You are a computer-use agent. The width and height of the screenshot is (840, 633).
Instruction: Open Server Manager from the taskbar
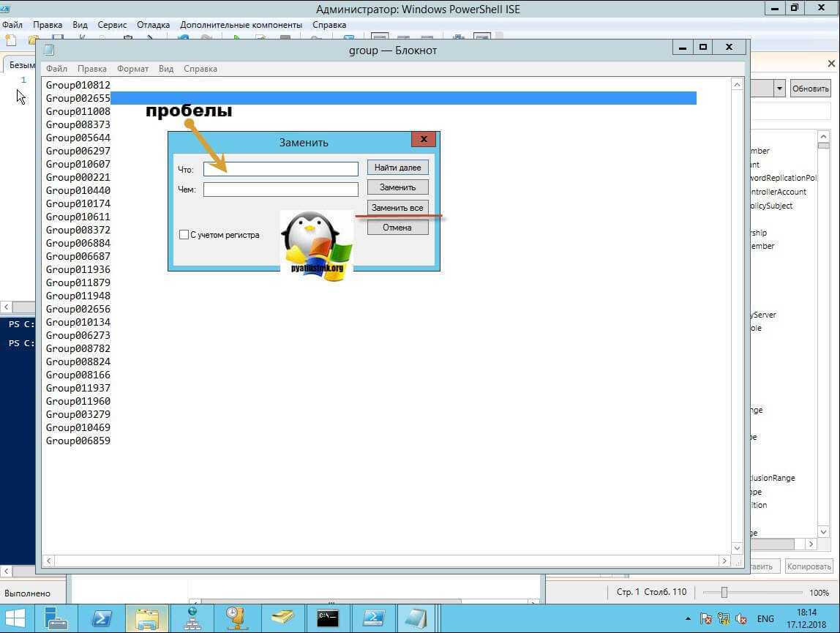(x=56, y=618)
